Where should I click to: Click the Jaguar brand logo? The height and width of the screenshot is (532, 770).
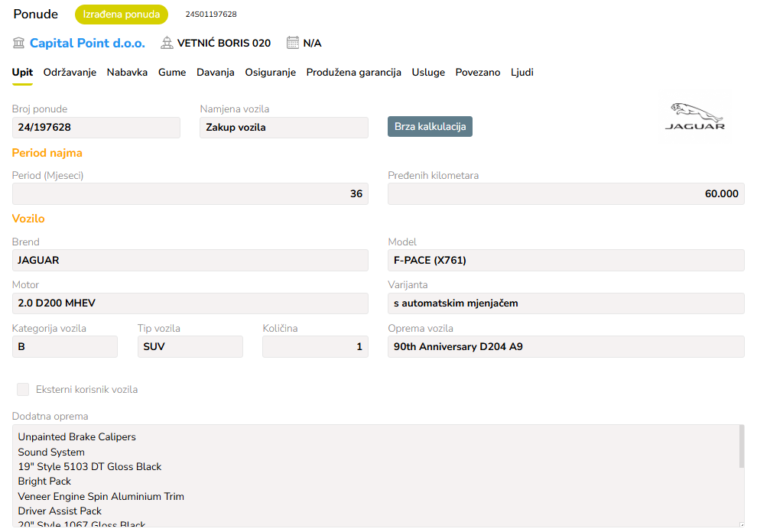[694, 117]
